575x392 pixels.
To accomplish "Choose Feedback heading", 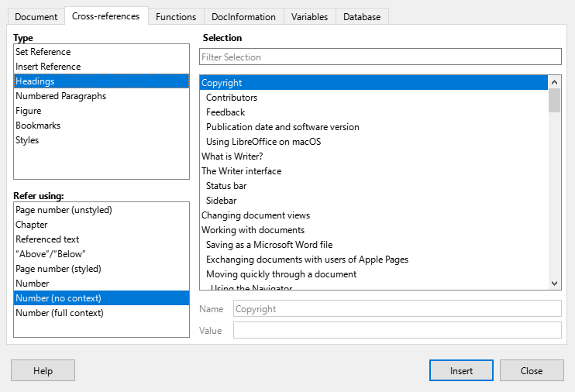I will (x=374, y=112).
